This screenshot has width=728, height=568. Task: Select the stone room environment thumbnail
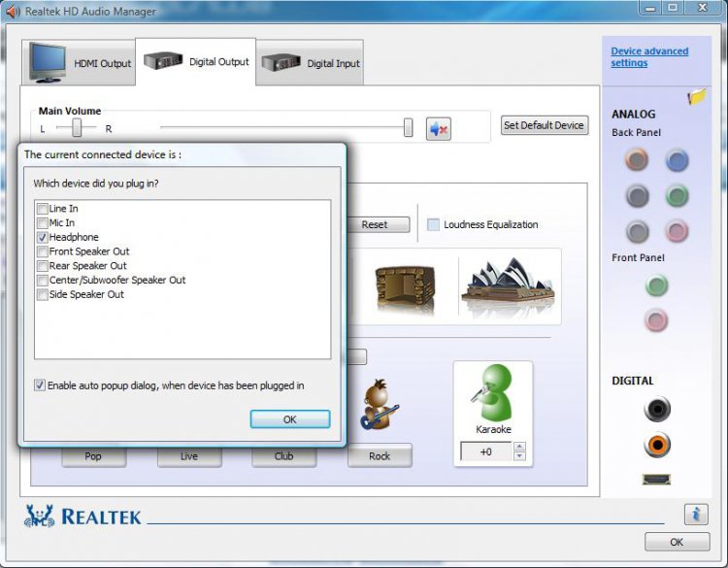coord(405,289)
